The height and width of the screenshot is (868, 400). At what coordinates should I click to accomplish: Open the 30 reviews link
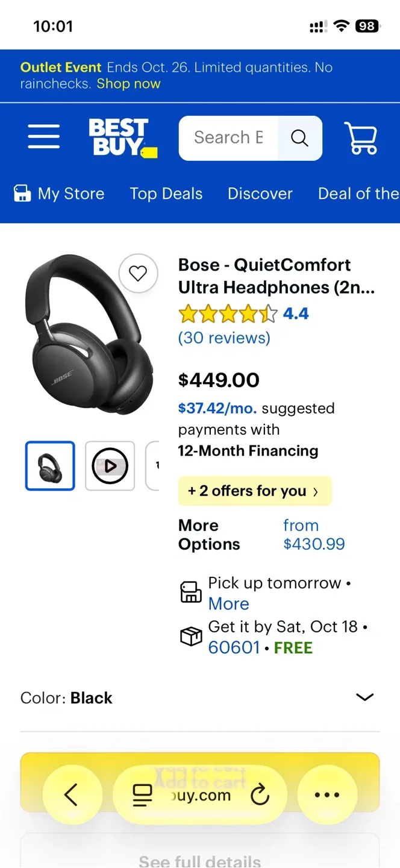click(x=224, y=338)
